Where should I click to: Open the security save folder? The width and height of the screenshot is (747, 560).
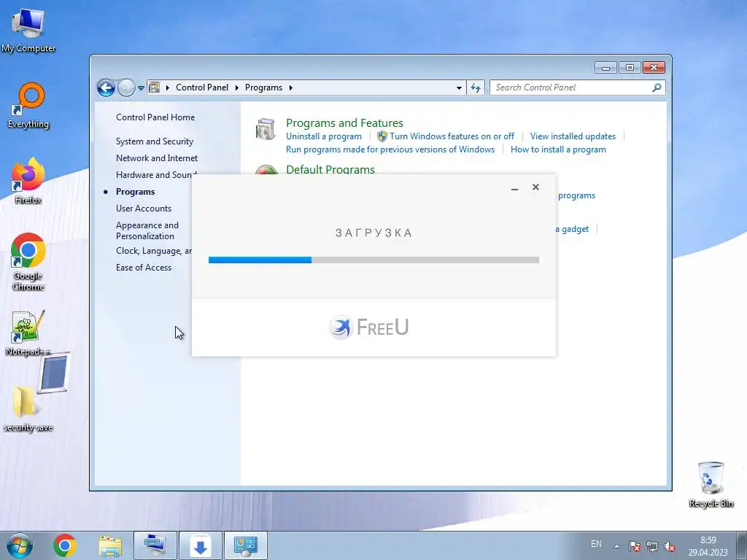28,408
